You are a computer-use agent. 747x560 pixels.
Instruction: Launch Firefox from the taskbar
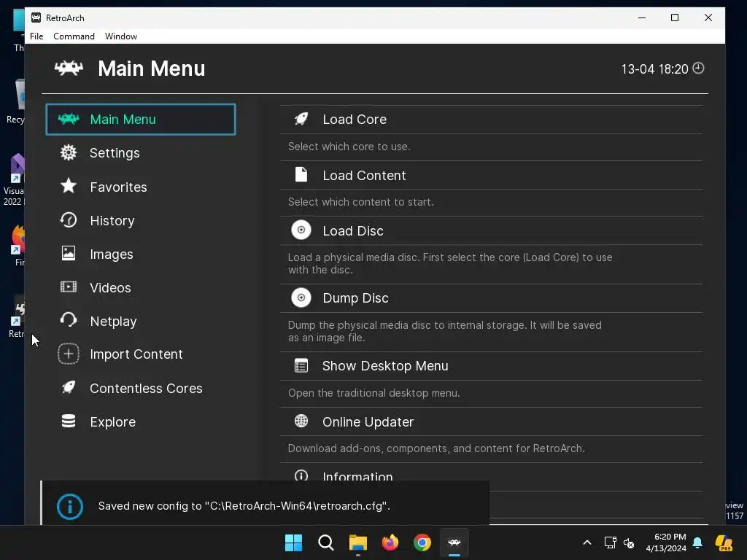coord(390,542)
